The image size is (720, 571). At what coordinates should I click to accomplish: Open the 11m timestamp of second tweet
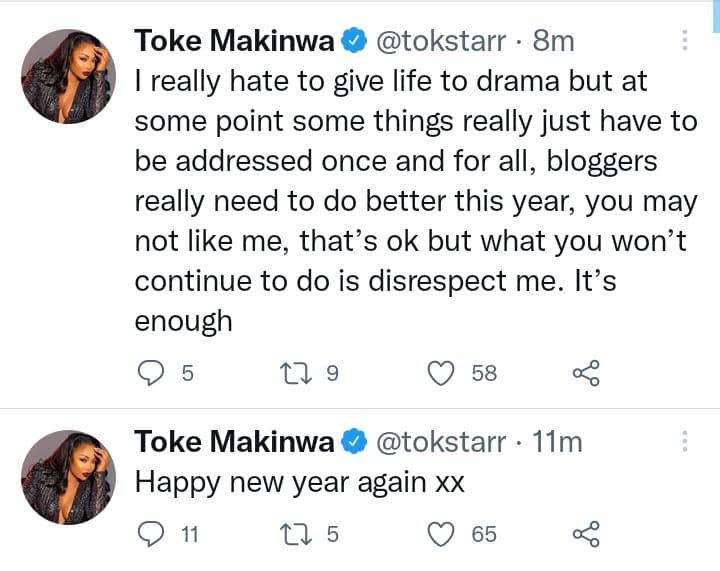(x=557, y=441)
